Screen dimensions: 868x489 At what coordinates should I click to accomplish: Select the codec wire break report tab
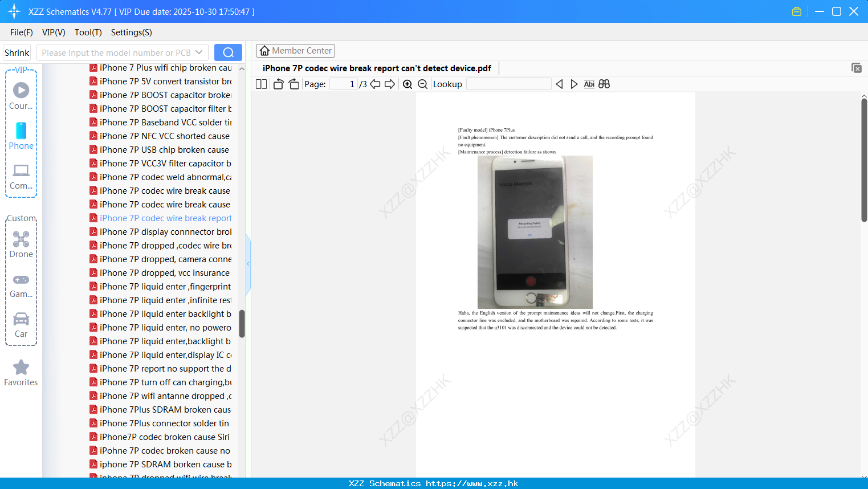click(x=377, y=68)
